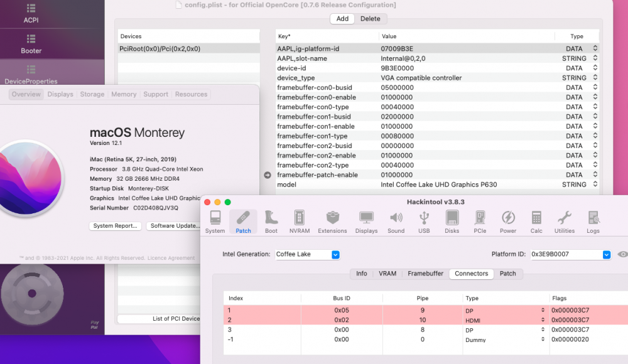Image resolution: width=628 pixels, height=364 pixels.
Task: Open the Boot section in Hackintool
Action: (x=271, y=222)
